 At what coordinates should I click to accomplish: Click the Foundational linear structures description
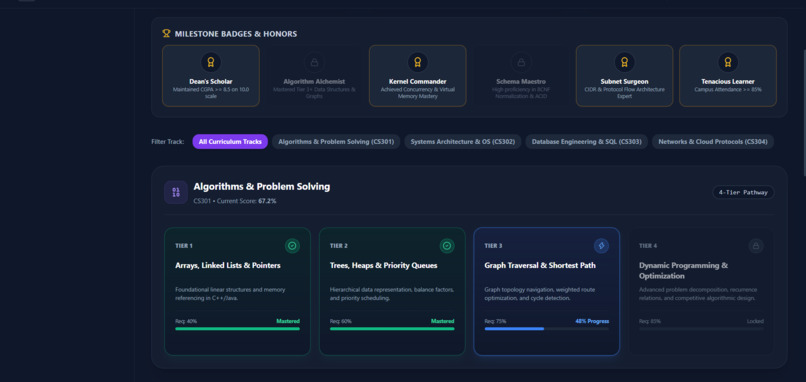[x=230, y=294]
